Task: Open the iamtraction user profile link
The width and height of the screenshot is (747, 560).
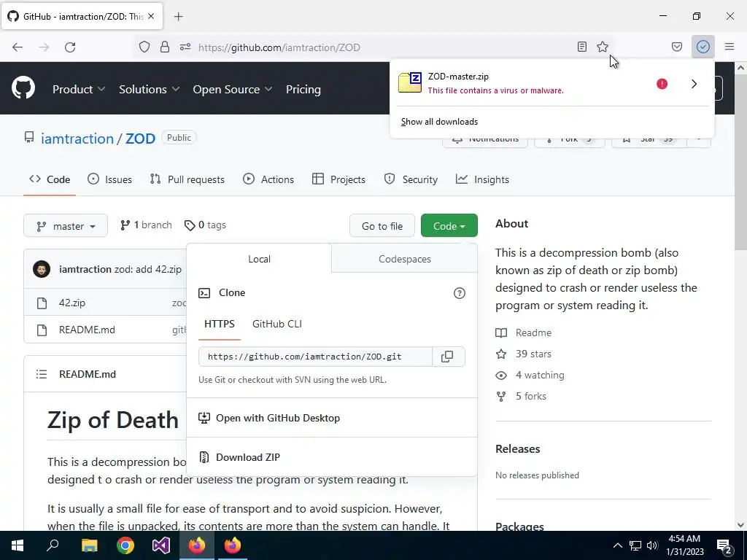Action: click(x=77, y=139)
